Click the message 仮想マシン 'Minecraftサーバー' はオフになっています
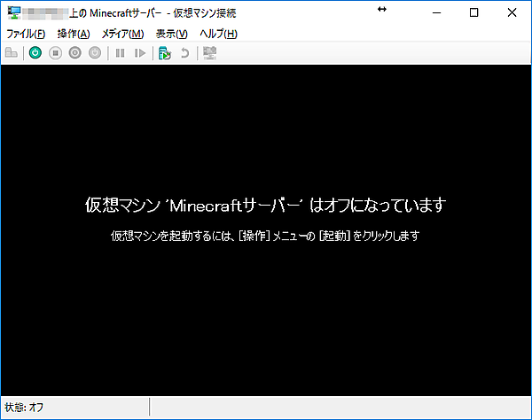The height and width of the screenshot is (420, 532). (x=265, y=205)
